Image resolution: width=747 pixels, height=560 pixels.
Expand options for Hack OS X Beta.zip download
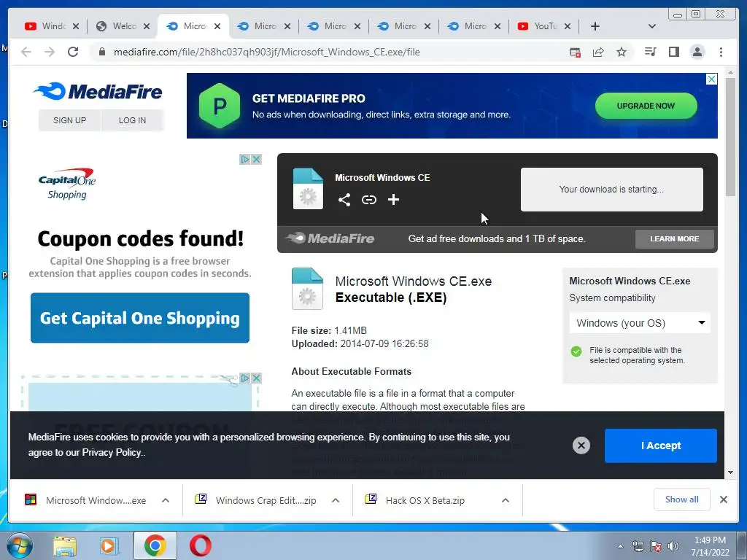506,500
